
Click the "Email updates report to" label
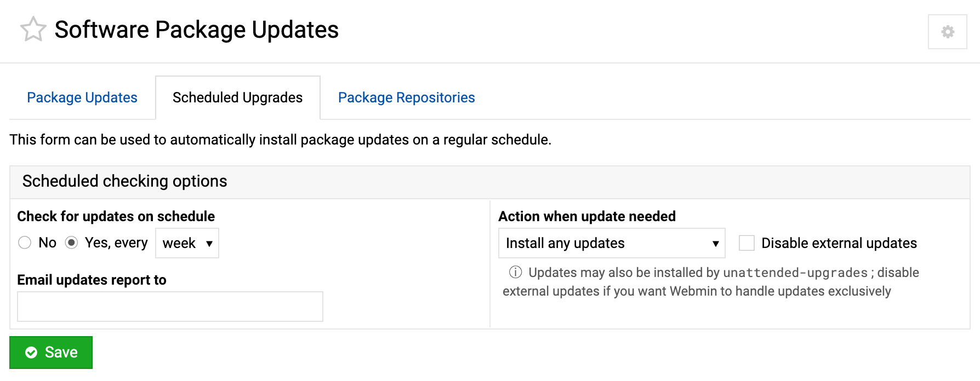tap(92, 280)
